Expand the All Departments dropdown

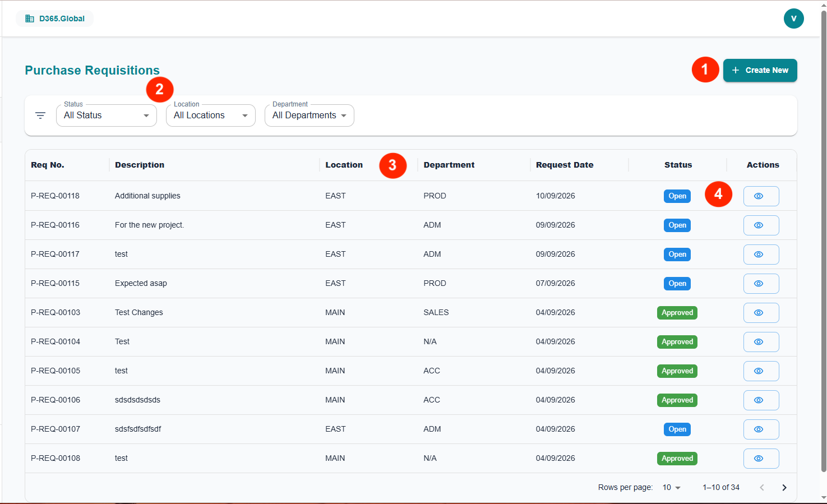(x=309, y=115)
